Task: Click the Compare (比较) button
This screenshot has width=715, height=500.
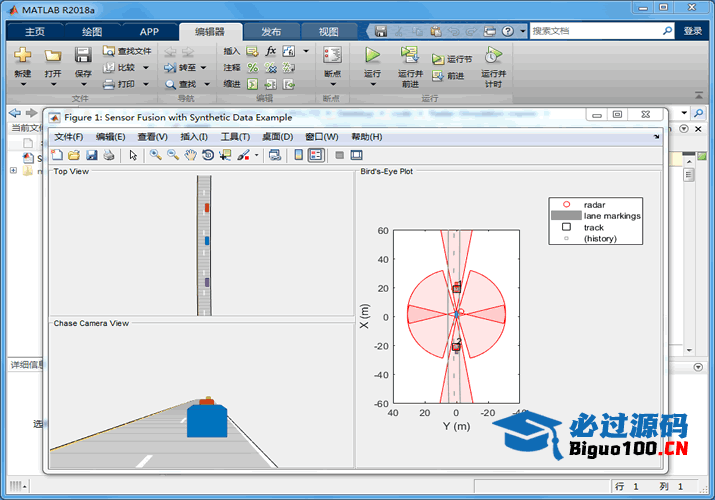Action: click(119, 67)
